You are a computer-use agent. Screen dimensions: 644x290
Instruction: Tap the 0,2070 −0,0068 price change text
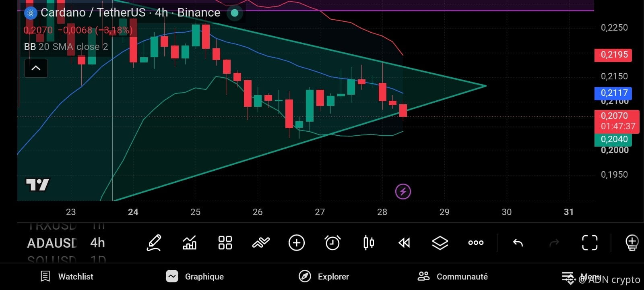coord(78,30)
